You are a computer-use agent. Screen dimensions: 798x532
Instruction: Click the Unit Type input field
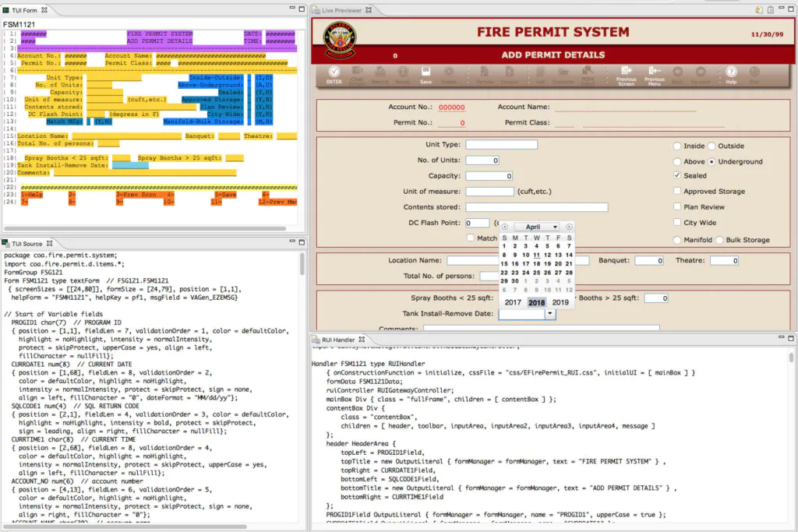pyautogui.click(x=501, y=145)
